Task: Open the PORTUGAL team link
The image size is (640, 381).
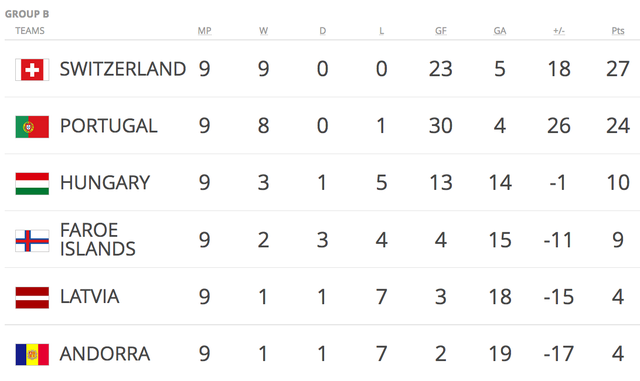Action: coord(109,126)
